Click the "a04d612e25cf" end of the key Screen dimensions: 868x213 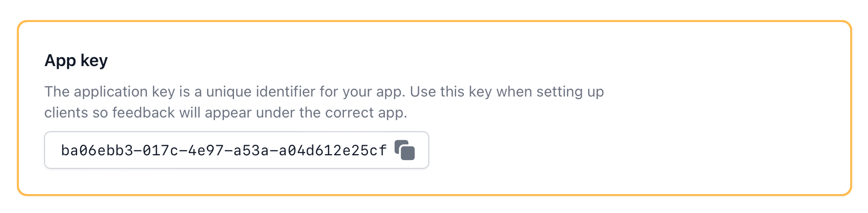click(333, 151)
